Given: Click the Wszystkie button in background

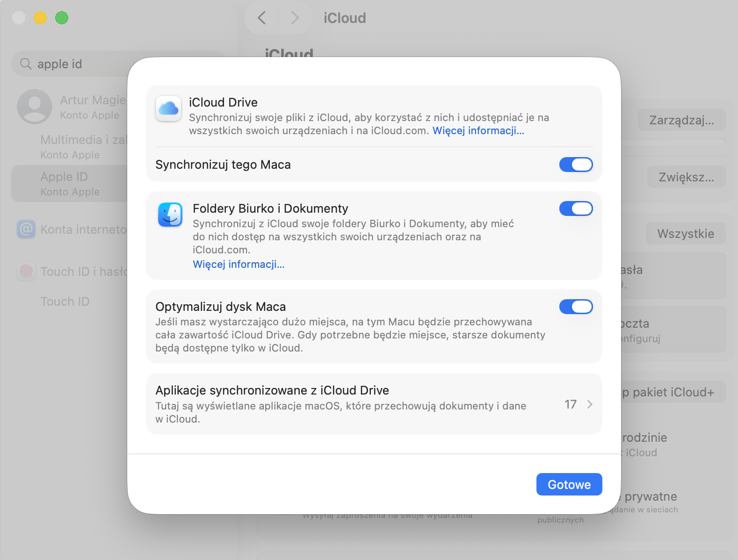Looking at the screenshot, I should (686, 233).
